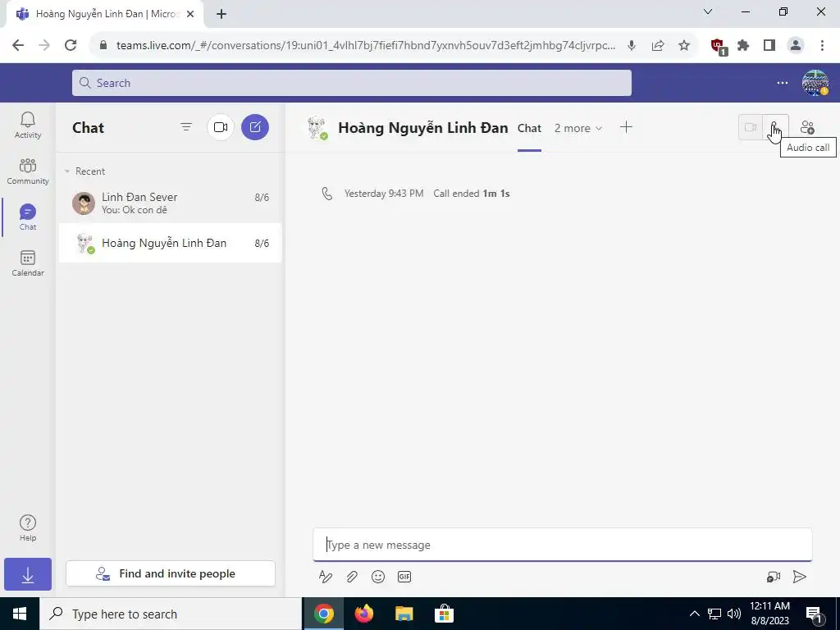840x630 pixels.
Task: Open the Chrome three-dot menu
Action: 822,46
